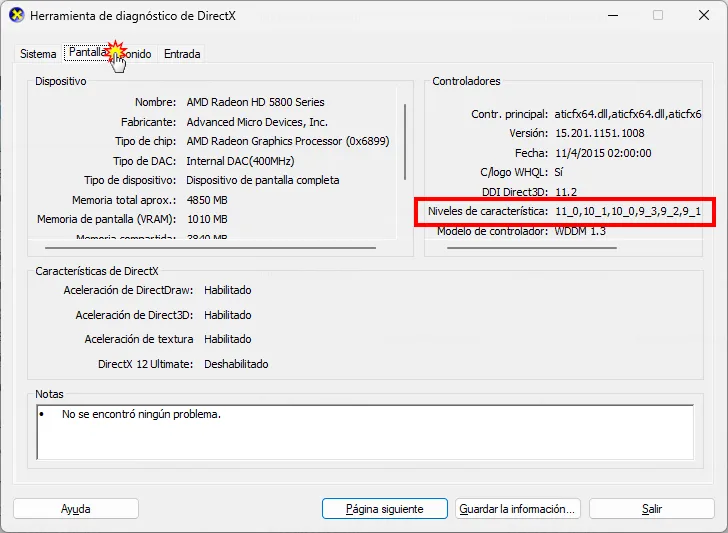This screenshot has width=728, height=533.
Task: Click the Aceleración de textura Habilitado status
Action: tap(228, 339)
